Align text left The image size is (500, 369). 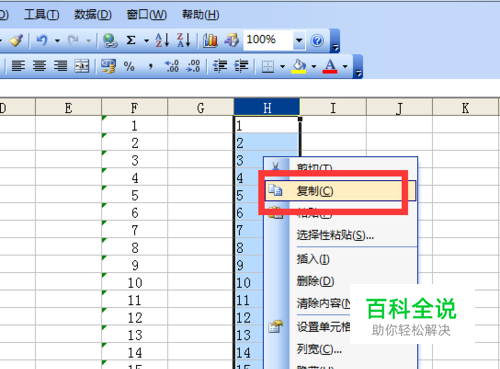coord(18,66)
